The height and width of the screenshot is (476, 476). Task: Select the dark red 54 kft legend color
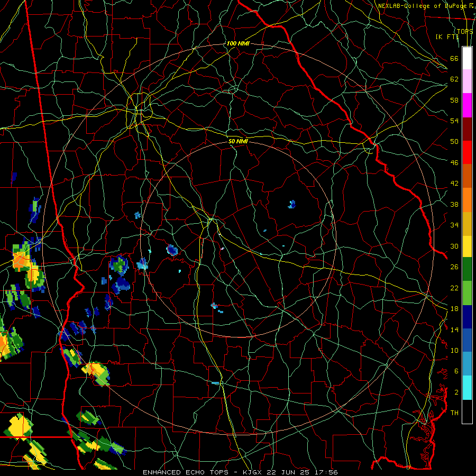(x=467, y=129)
